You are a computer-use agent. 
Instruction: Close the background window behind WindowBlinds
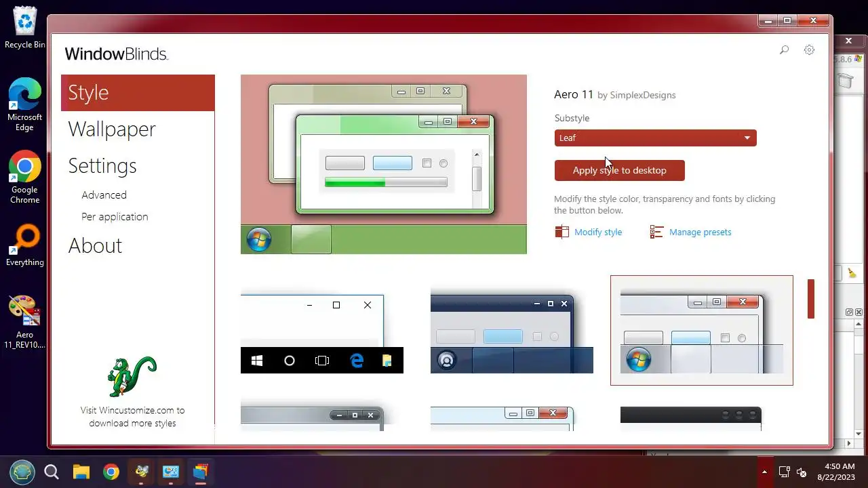848,41
